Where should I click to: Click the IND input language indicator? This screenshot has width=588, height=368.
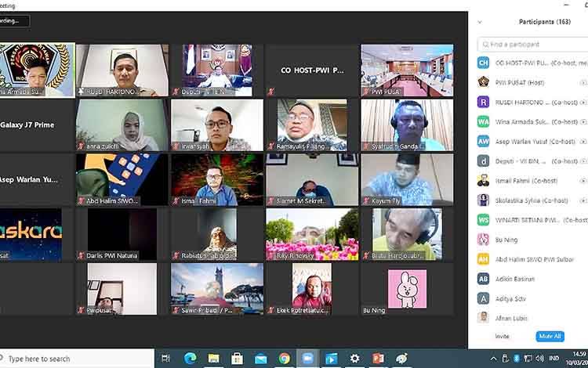(x=554, y=359)
